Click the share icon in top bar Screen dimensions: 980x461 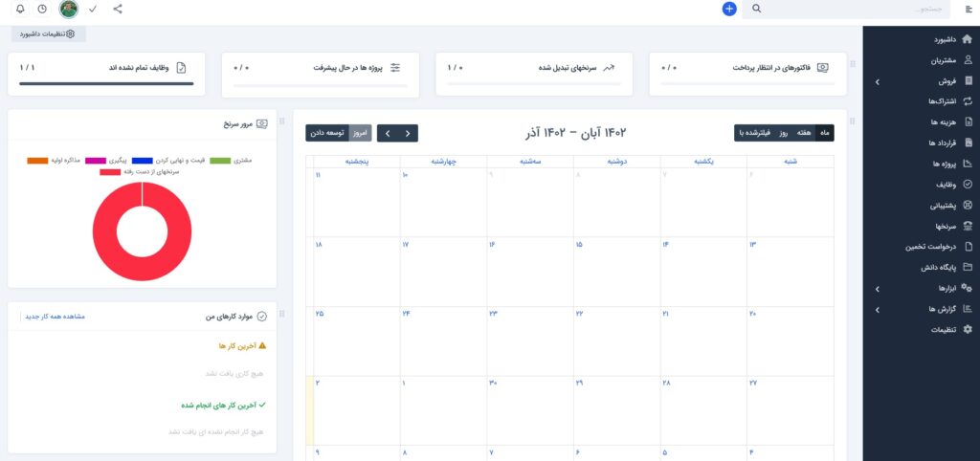pyautogui.click(x=118, y=9)
